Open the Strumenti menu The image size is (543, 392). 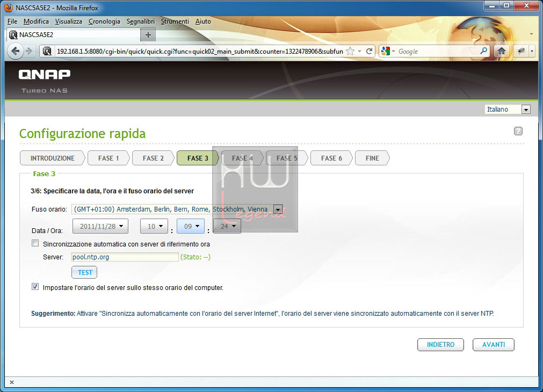(175, 21)
